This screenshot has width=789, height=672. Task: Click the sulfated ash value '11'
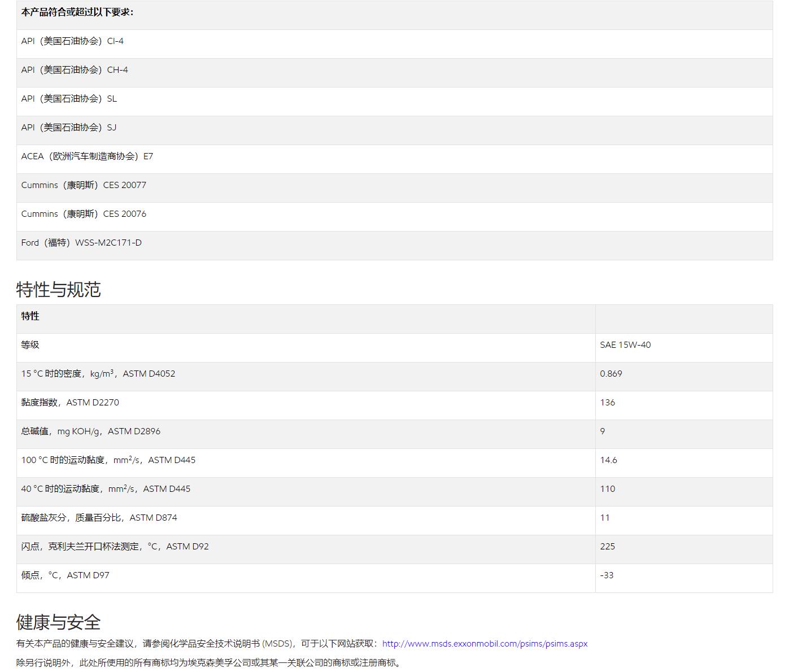pyautogui.click(x=605, y=518)
